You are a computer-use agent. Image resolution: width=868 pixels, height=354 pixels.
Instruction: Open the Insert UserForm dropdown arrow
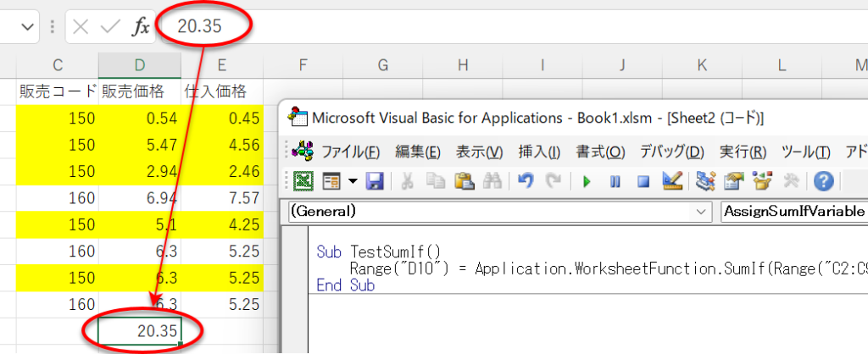click(353, 181)
